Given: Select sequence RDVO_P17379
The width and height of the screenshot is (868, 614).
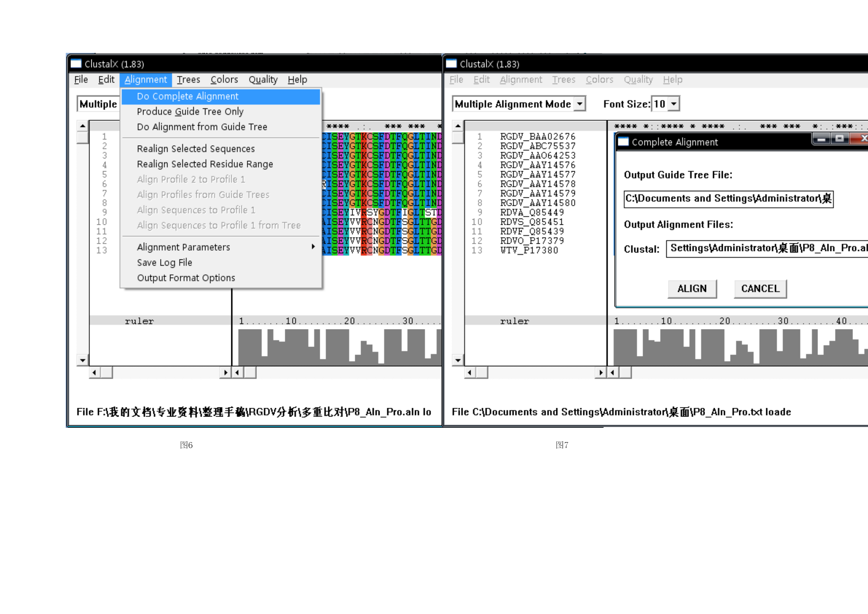Looking at the screenshot, I should (x=532, y=240).
